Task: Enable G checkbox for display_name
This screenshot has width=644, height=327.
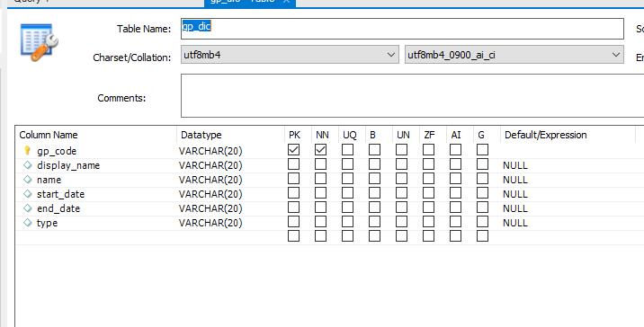Action: click(x=483, y=164)
